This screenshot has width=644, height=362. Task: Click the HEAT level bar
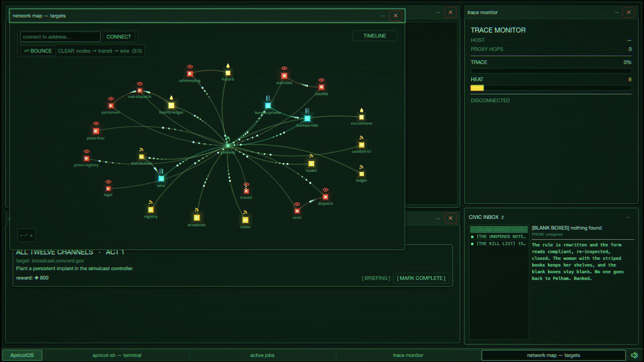click(x=551, y=88)
